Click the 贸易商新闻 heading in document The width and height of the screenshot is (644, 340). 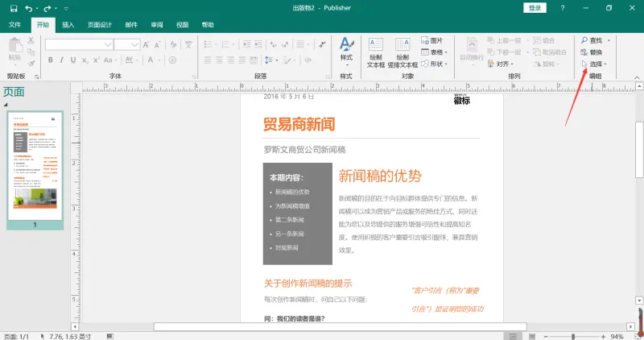click(x=299, y=124)
